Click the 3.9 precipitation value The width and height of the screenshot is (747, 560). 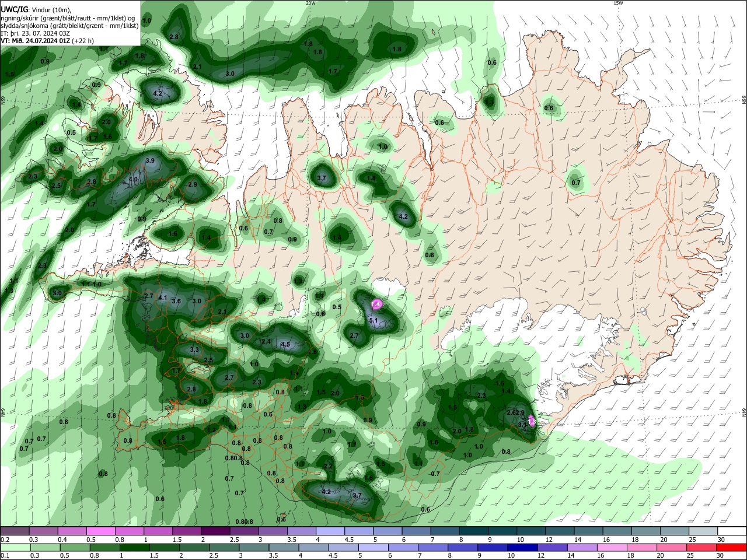tap(149, 161)
